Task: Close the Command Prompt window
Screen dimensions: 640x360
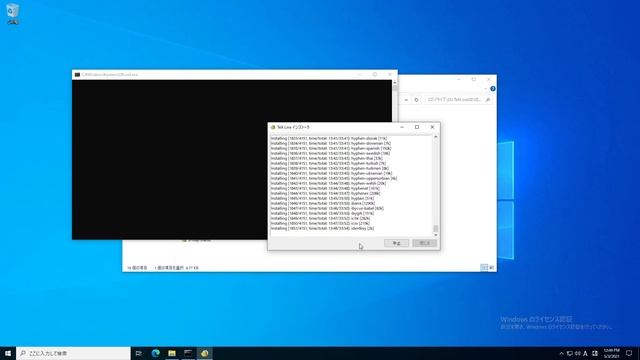Action: coord(390,75)
